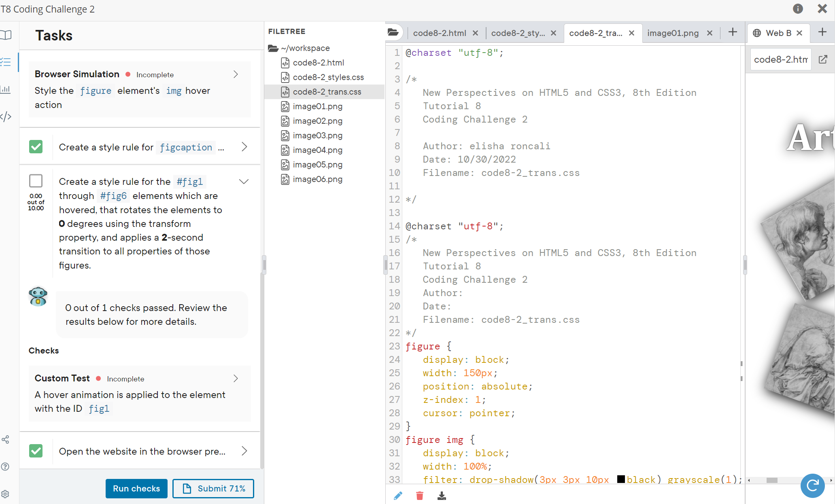This screenshot has width=835, height=504.
Task: Edit the file with the pencil icon
Action: click(x=398, y=495)
